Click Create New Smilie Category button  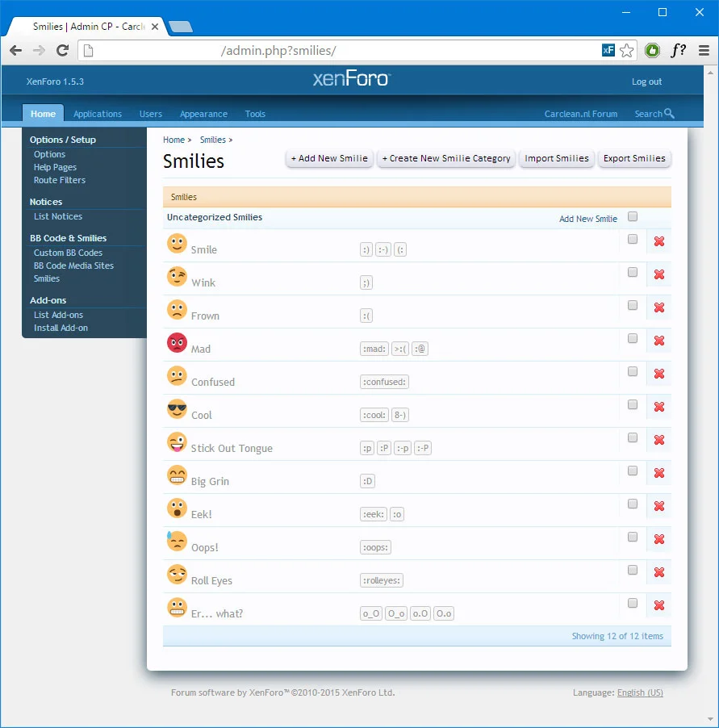[x=446, y=158]
